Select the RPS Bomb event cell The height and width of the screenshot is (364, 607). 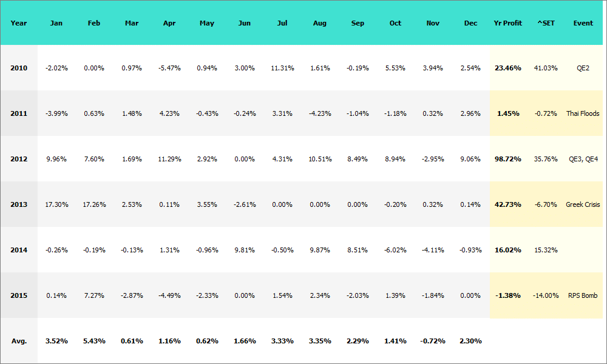tap(583, 295)
